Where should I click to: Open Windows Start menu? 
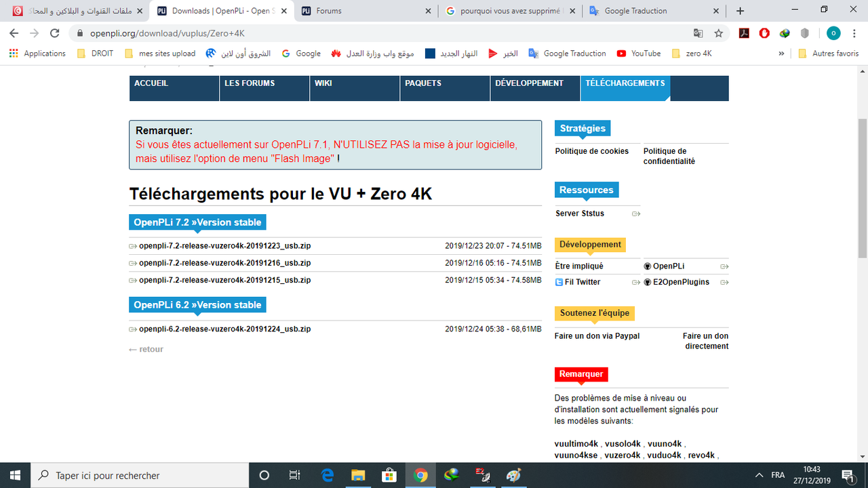tap(15, 475)
